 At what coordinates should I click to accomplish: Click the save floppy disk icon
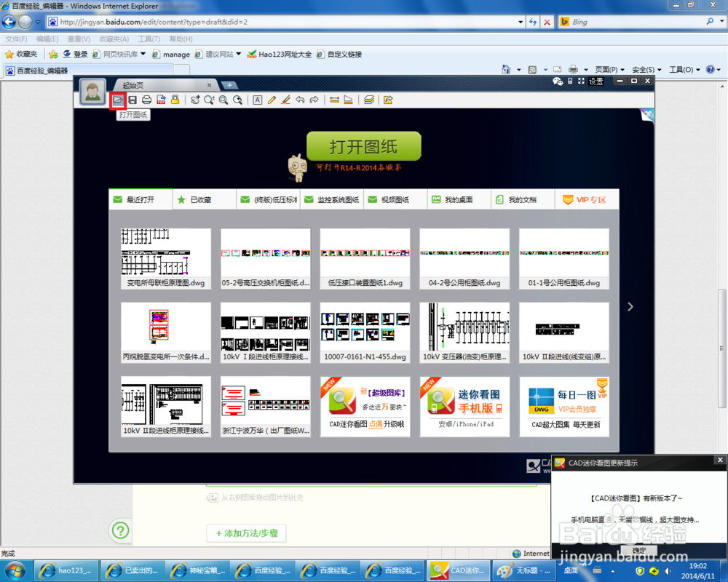click(x=132, y=100)
